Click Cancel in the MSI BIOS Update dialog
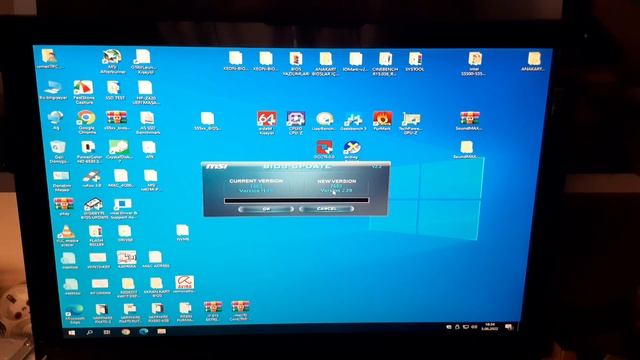 326,209
